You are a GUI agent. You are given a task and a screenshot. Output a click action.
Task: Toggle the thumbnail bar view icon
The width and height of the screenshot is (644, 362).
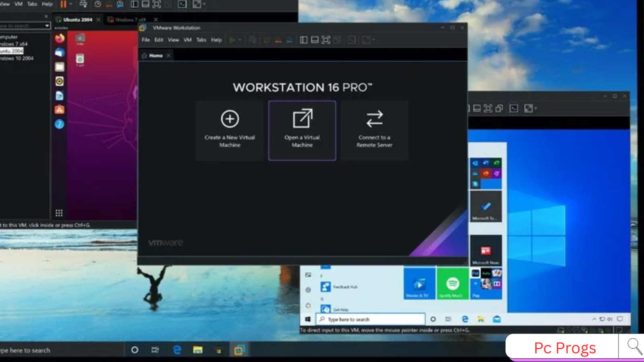(315, 40)
